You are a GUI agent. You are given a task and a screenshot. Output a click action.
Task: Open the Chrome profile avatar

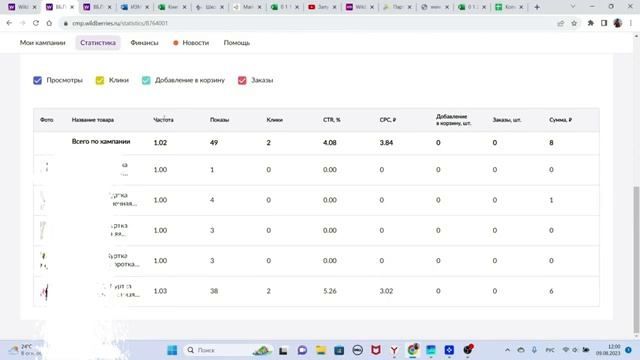(618, 23)
